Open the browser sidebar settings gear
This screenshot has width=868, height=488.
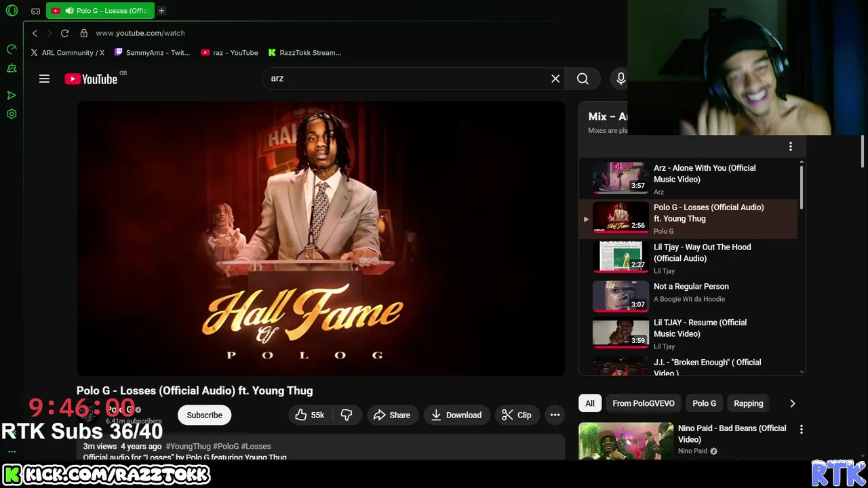coord(12,114)
